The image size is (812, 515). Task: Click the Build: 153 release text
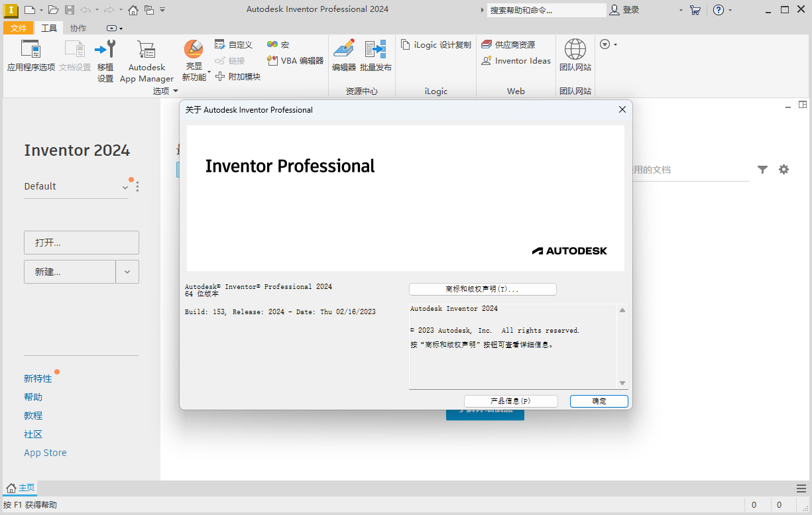(280, 312)
